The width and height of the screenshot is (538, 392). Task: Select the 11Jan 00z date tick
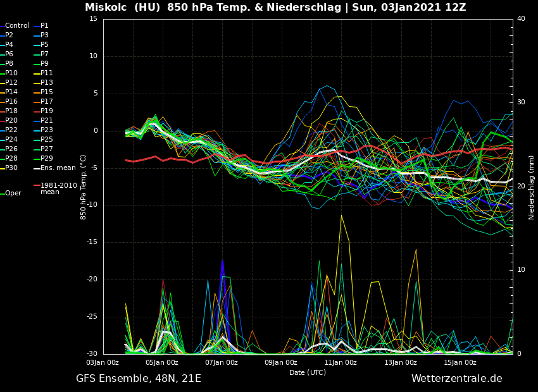click(x=341, y=363)
